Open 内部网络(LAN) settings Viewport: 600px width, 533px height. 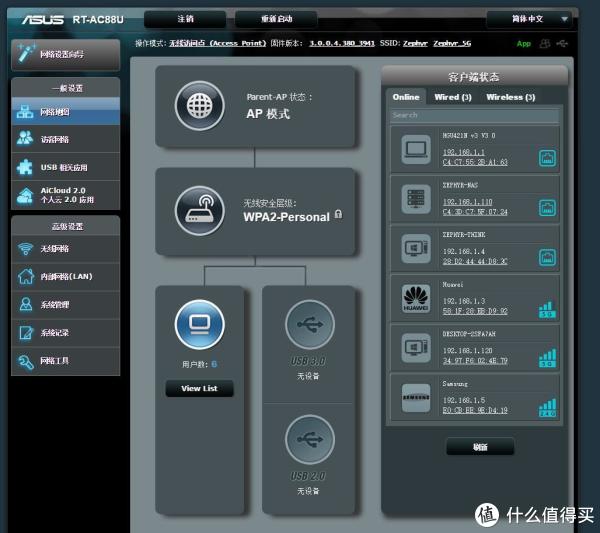tap(65, 276)
